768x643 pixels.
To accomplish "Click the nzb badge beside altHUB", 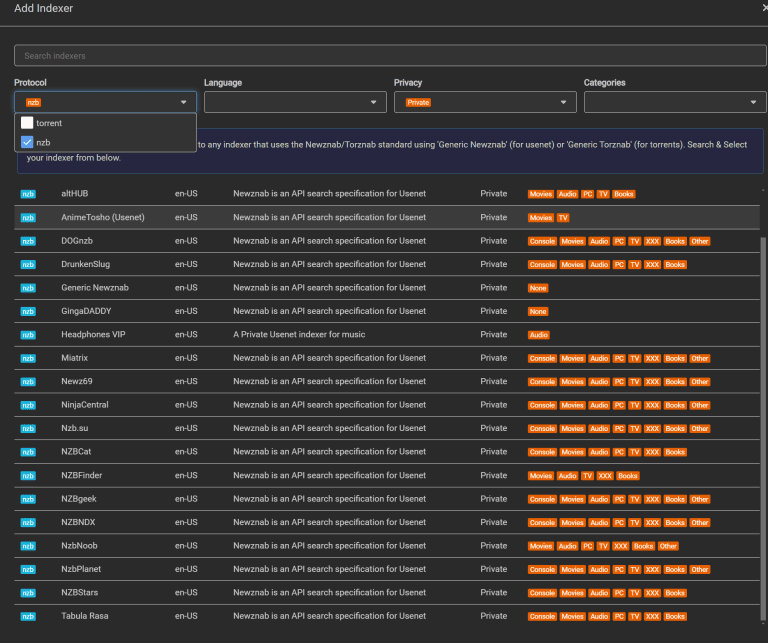I will tap(28, 194).
